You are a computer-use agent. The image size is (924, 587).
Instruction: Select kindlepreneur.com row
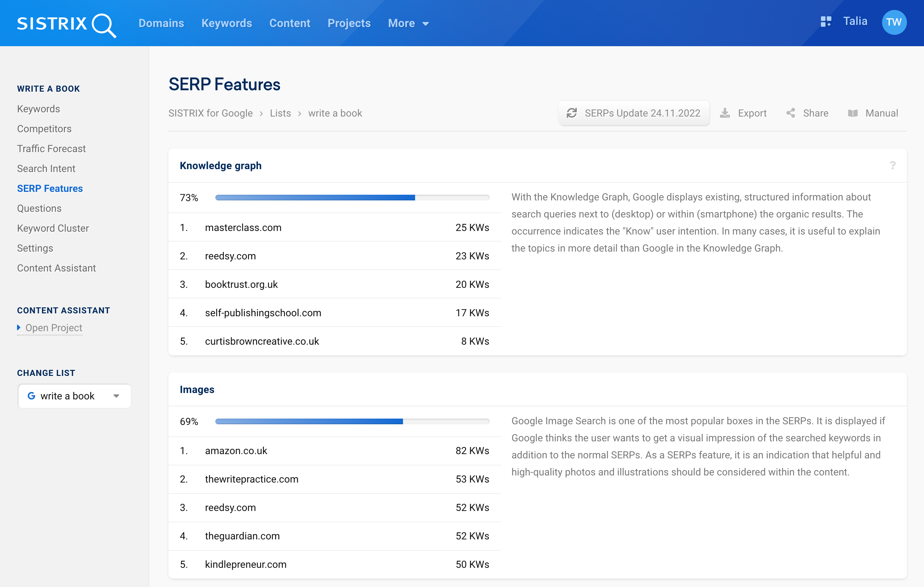click(335, 564)
